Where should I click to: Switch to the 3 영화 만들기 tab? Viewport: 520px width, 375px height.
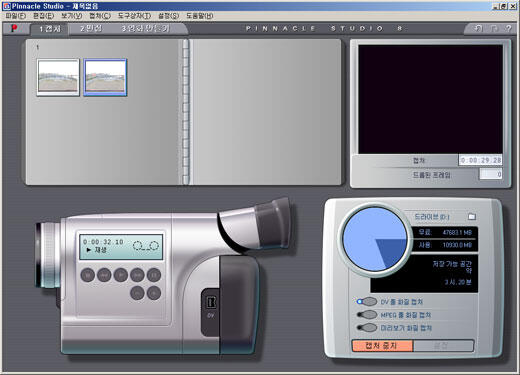145,29
